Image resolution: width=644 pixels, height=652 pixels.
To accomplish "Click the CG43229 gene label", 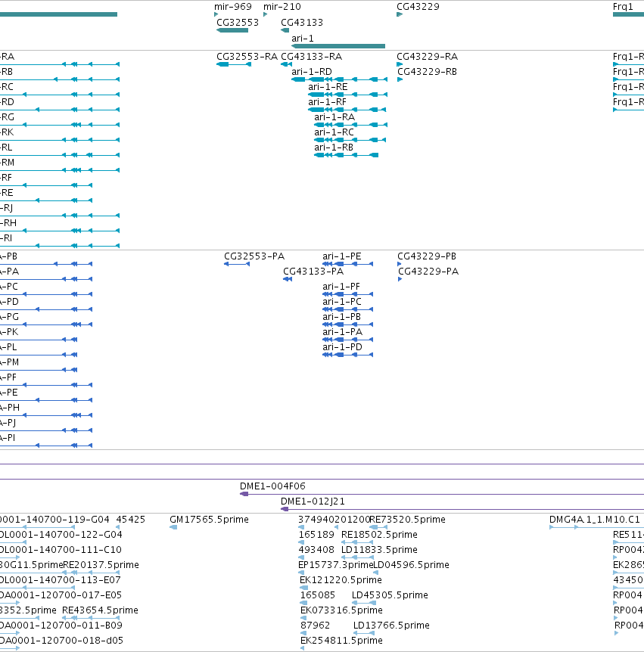I will (x=418, y=7).
